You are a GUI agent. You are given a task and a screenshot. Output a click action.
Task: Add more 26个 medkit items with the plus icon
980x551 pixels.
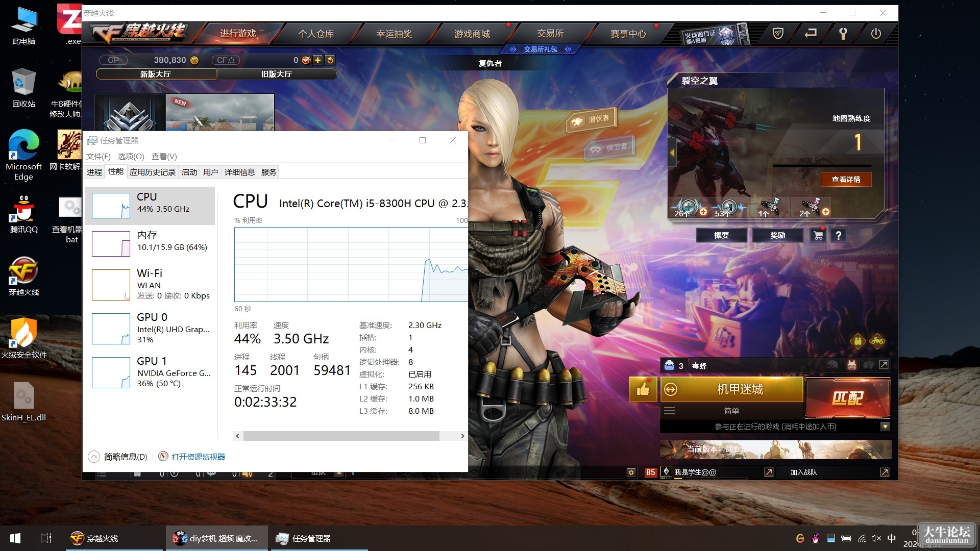703,212
